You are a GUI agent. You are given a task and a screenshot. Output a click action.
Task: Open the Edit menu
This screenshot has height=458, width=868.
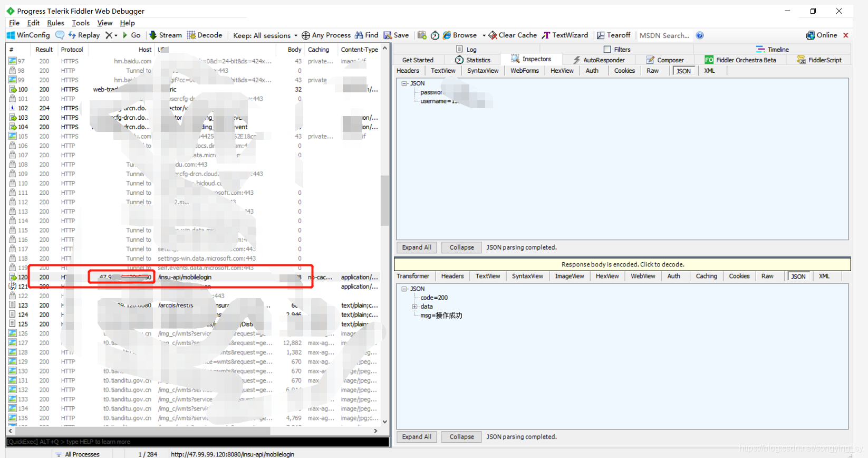pos(33,23)
